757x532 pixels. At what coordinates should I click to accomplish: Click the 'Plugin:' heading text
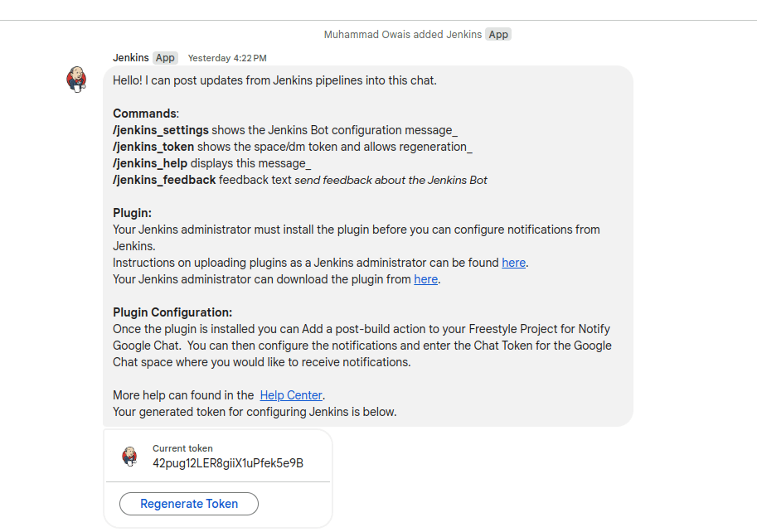pos(133,213)
